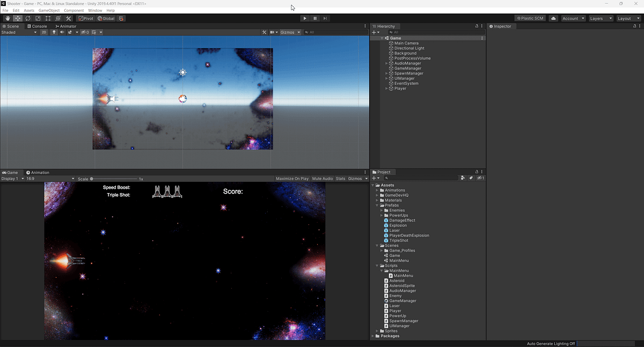The height and width of the screenshot is (347, 644).
Task: Toggle 2D mode in the Scene view
Action: point(43,32)
